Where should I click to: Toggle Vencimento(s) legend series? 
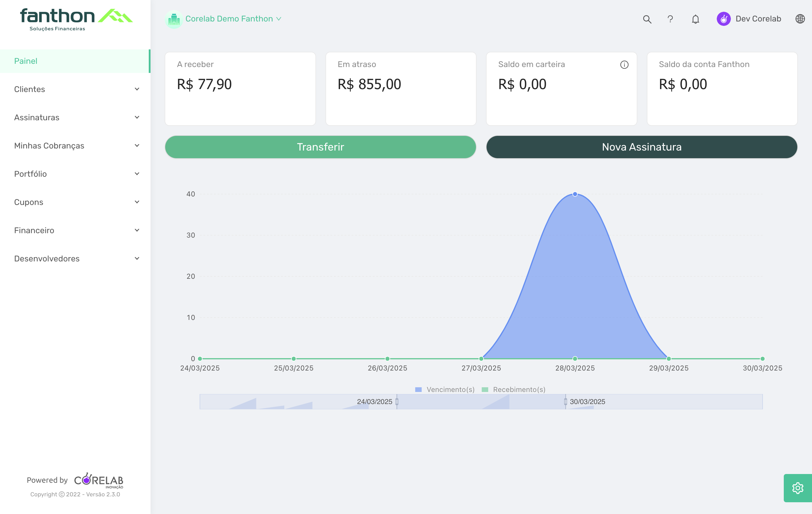click(445, 390)
